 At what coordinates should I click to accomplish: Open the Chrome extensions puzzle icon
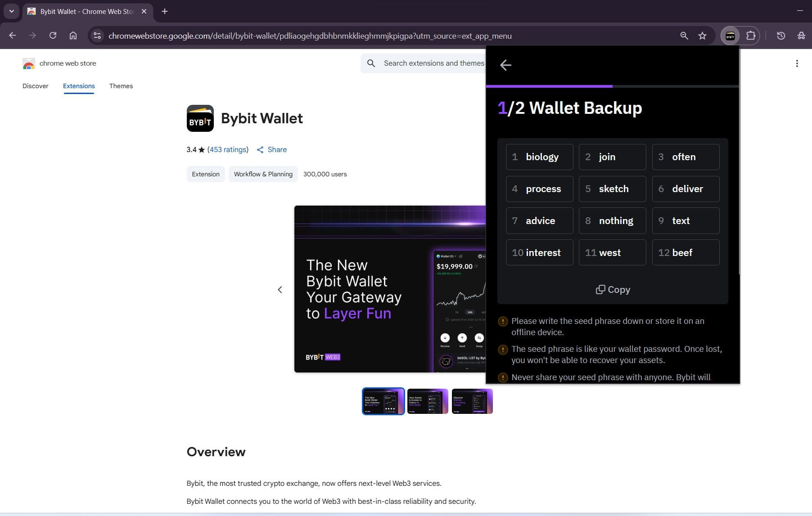pos(750,36)
